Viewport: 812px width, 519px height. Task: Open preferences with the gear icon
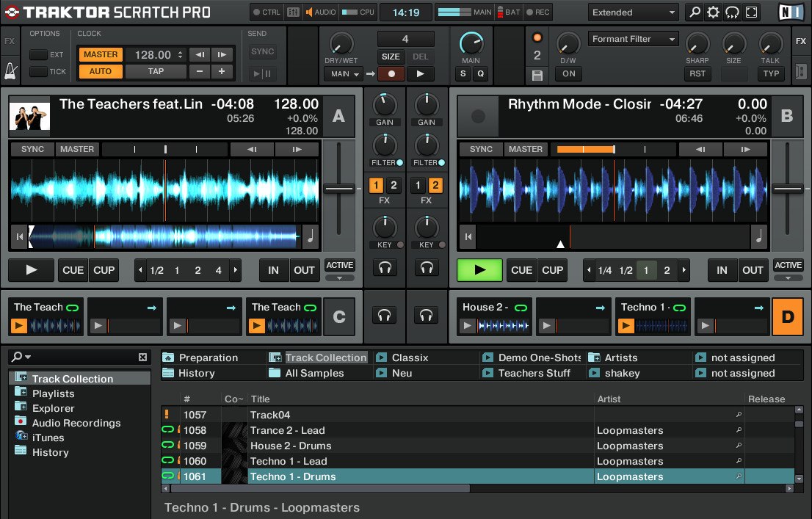point(713,12)
